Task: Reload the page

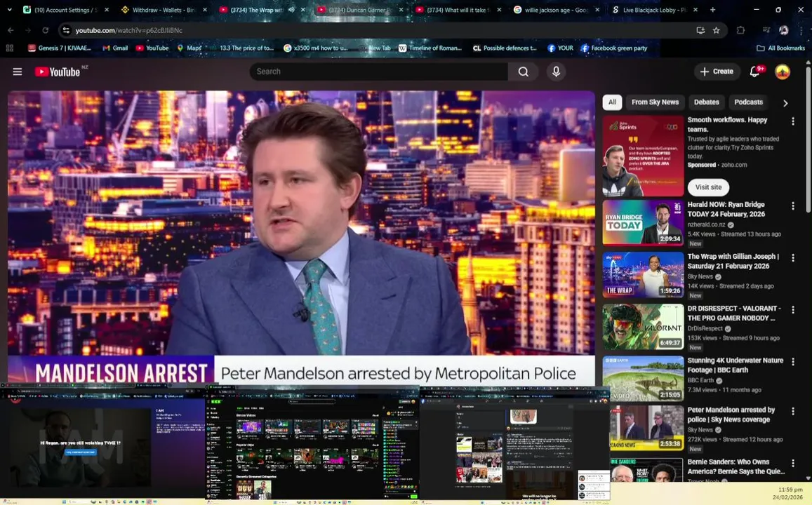Action: tap(45, 31)
